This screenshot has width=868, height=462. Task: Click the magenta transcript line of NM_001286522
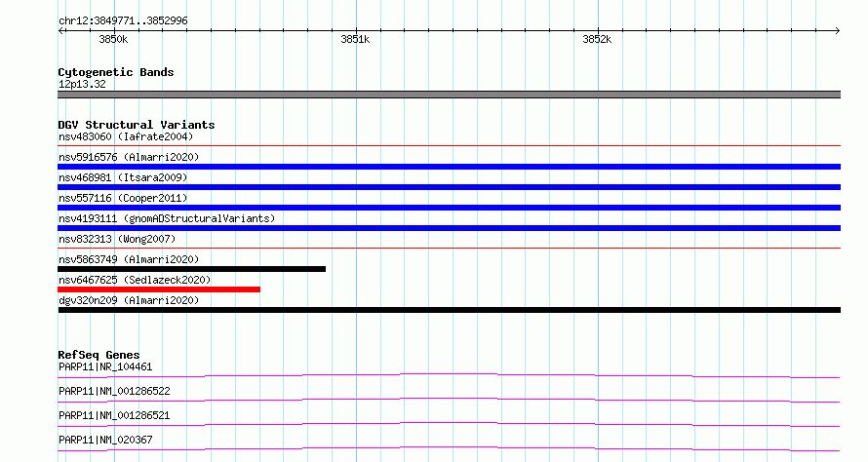point(449,400)
